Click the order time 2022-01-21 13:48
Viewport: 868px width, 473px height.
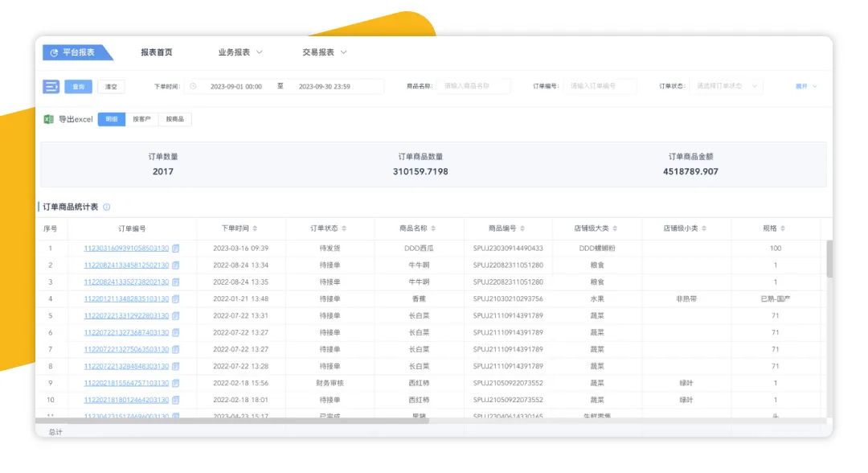tap(241, 299)
